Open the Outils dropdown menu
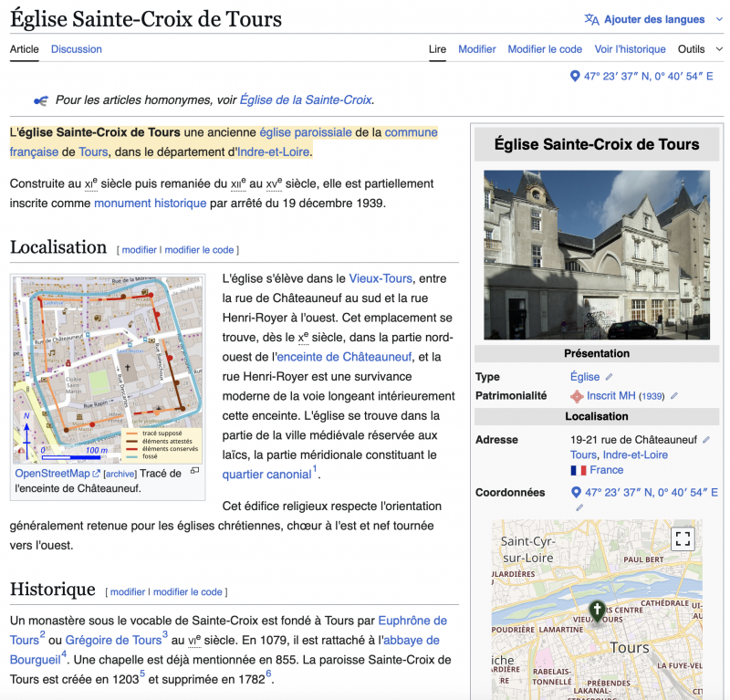Viewport: 730px width, 700px height. (698, 49)
